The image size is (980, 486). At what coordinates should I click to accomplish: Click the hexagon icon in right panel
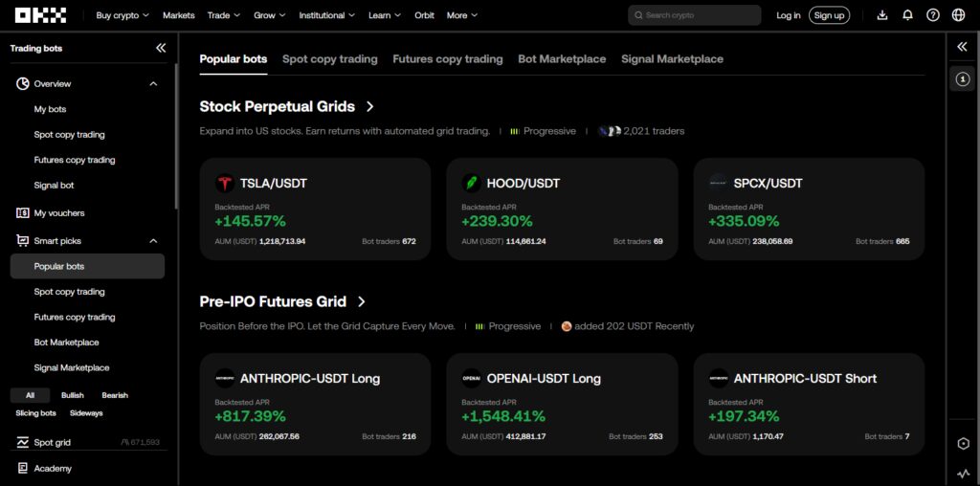click(963, 444)
